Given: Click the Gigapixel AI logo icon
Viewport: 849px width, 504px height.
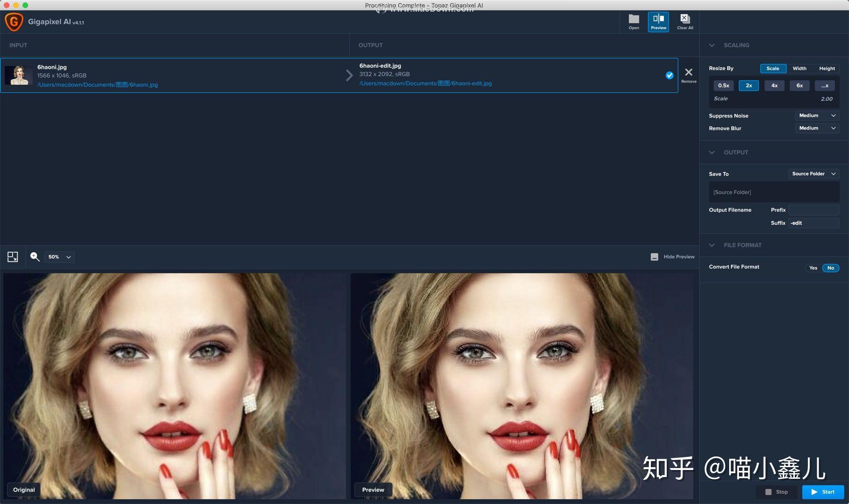Looking at the screenshot, I should pos(14,21).
